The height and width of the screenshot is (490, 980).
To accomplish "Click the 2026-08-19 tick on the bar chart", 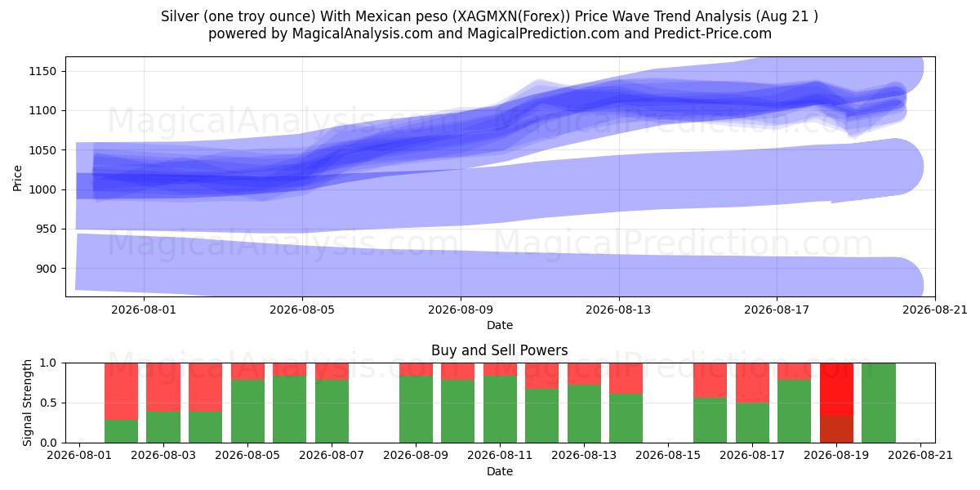I will (836, 456).
